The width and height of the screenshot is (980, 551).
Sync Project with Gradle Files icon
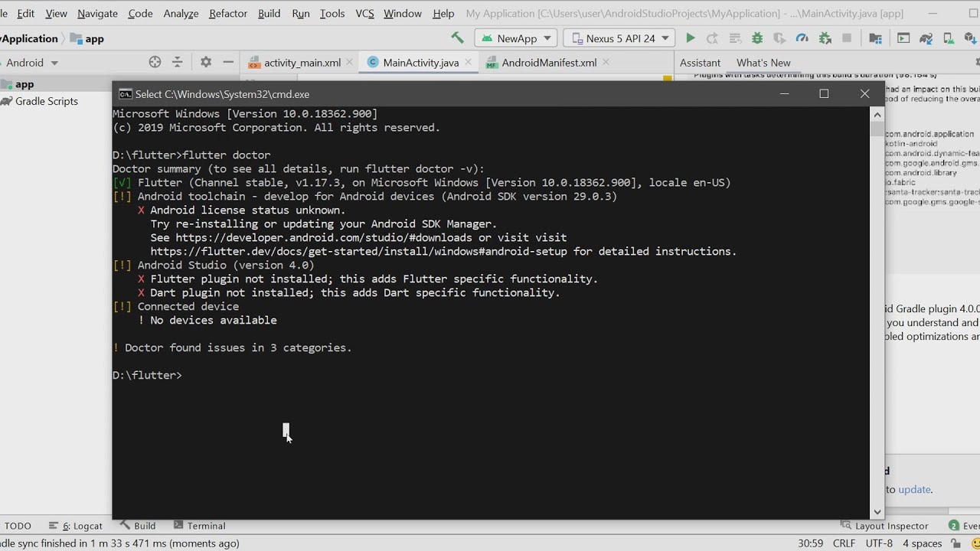(x=926, y=38)
